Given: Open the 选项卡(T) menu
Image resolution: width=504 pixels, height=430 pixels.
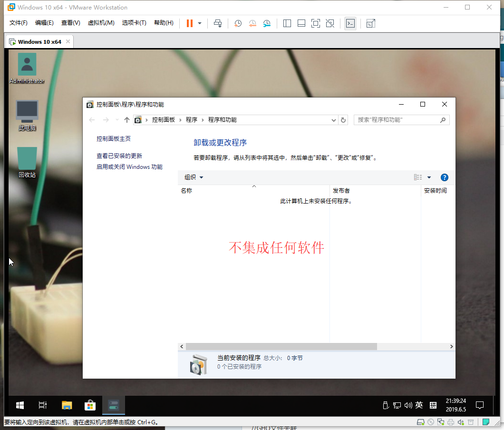Looking at the screenshot, I should coord(134,23).
